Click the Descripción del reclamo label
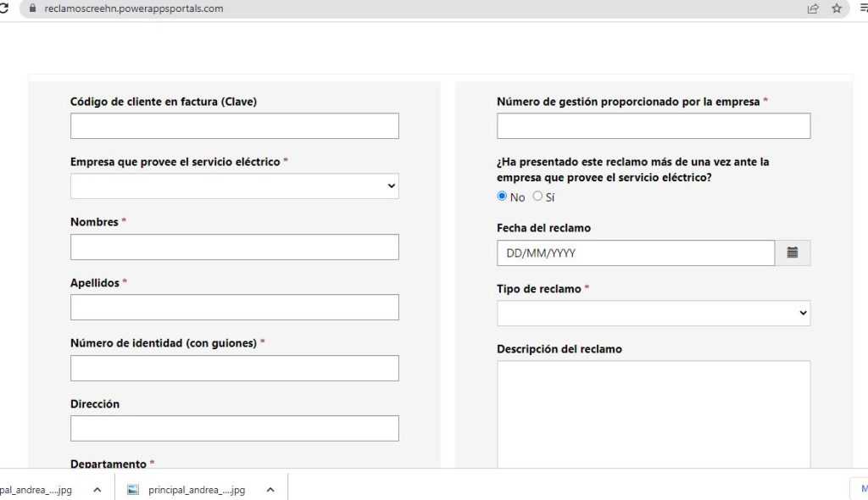Viewport: 868px width, 500px height. click(559, 349)
